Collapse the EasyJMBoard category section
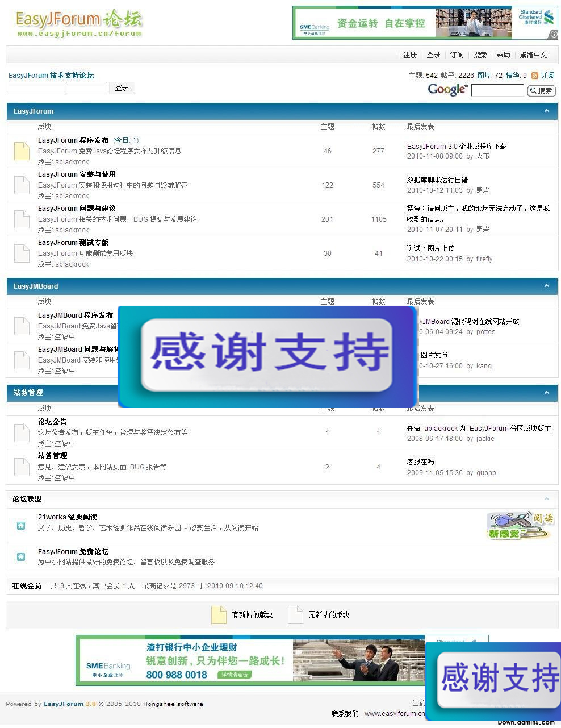Image resolution: width=561 pixels, height=728 pixels. pos(547,286)
